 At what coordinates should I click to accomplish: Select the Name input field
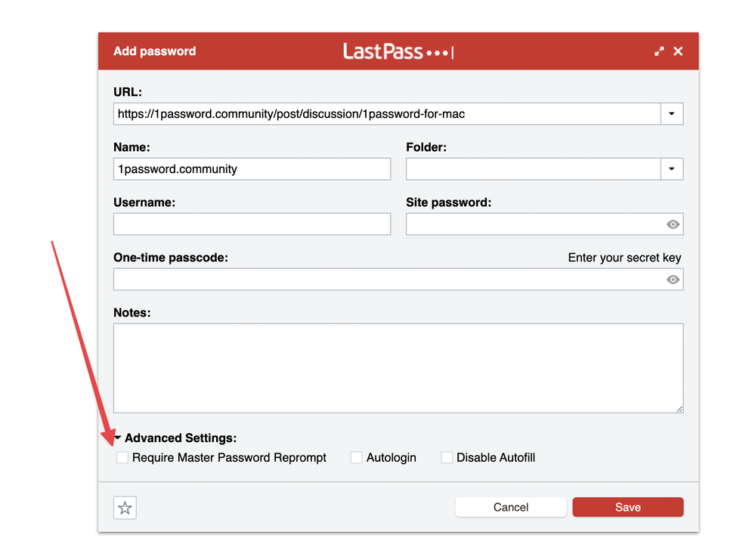(252, 169)
